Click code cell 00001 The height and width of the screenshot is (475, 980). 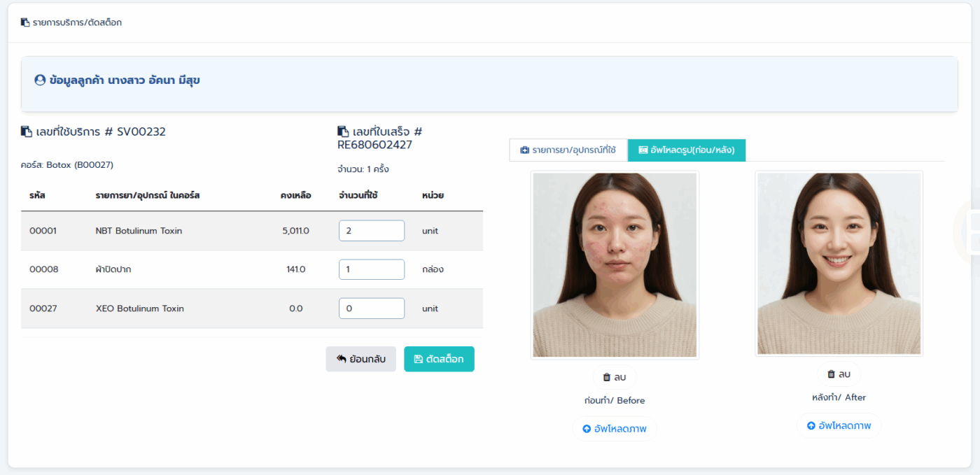click(43, 231)
